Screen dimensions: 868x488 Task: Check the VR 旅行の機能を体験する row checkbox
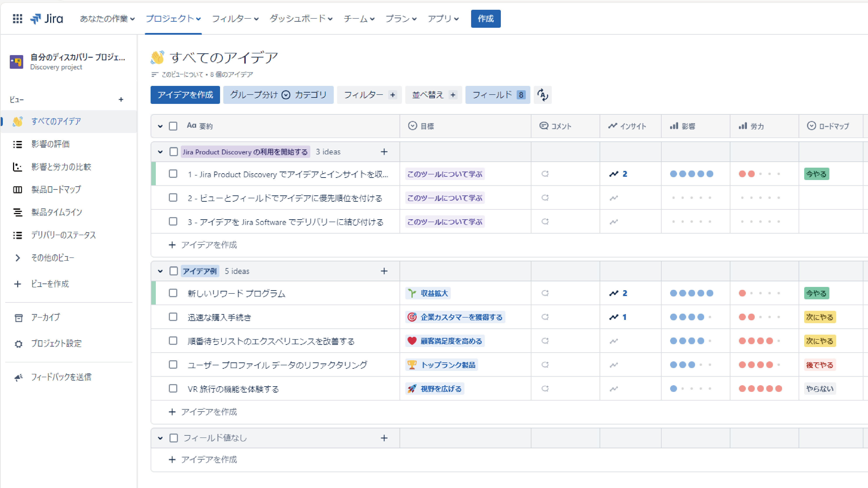pyautogui.click(x=173, y=388)
